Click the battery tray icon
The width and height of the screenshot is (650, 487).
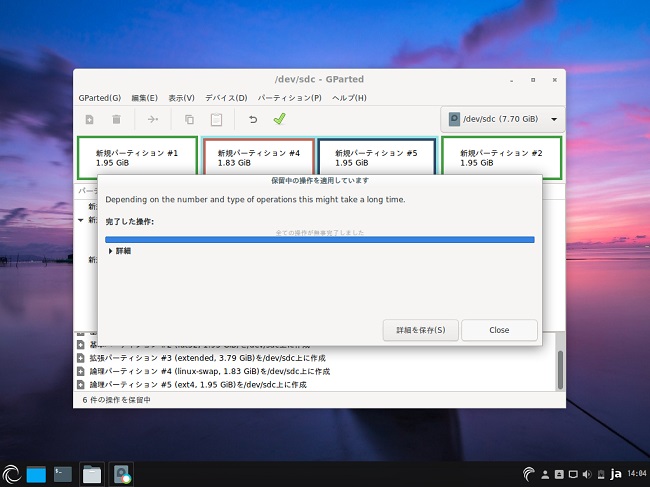[601, 474]
